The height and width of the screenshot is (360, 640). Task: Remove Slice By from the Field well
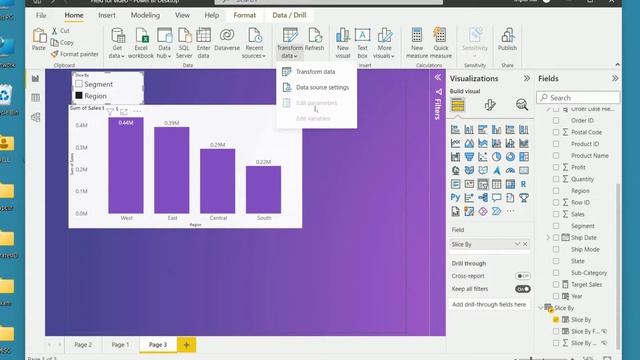coord(525,244)
